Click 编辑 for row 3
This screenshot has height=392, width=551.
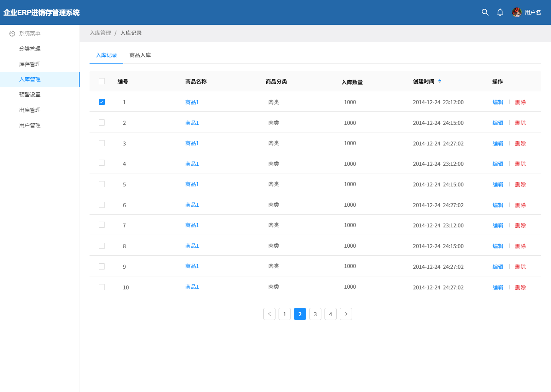tap(498, 144)
